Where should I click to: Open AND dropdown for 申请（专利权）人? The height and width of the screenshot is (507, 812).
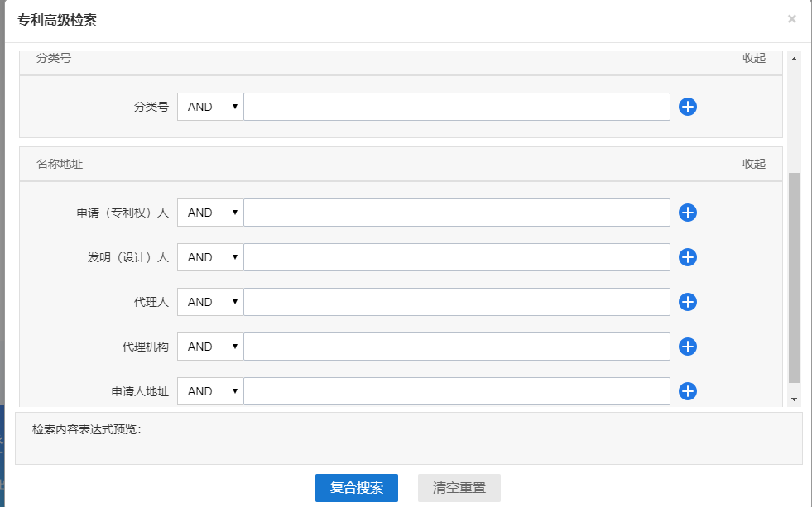click(210, 213)
